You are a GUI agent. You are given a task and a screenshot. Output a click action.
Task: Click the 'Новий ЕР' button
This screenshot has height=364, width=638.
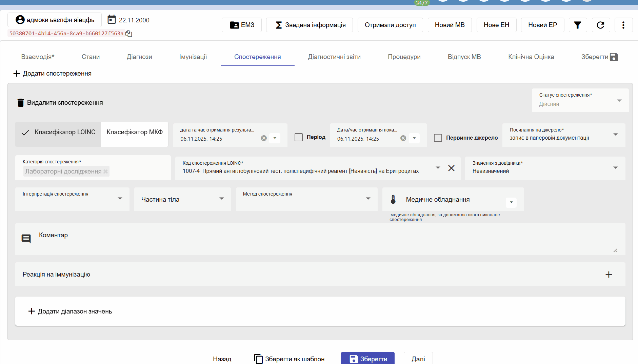(543, 25)
